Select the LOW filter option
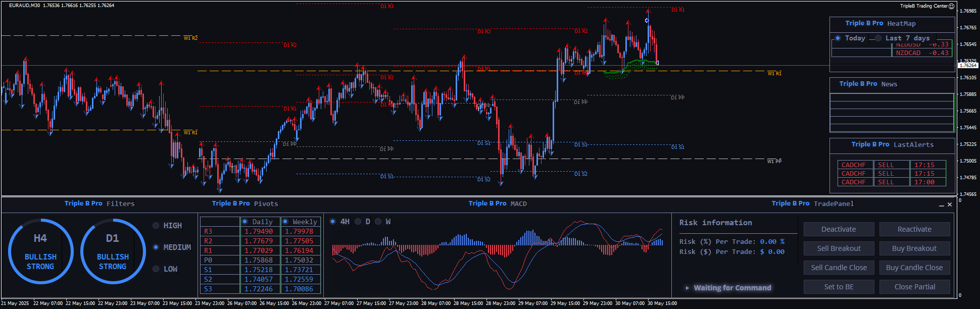This screenshot has width=980, height=309. 156,269
